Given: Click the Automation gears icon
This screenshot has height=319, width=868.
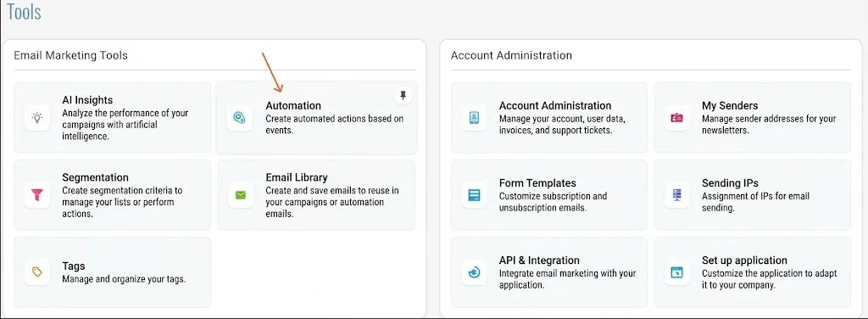Looking at the screenshot, I should coord(240,117).
